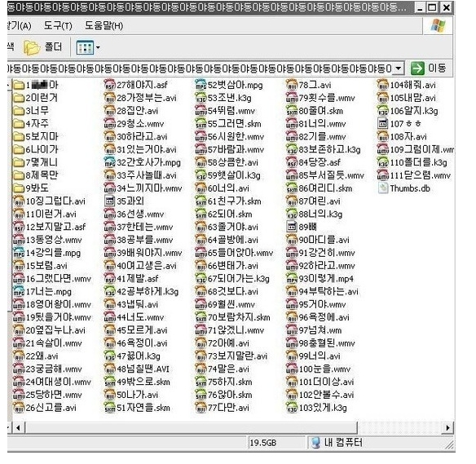
Task: Select file name 91강건히.wmv
Action: coord(328,253)
